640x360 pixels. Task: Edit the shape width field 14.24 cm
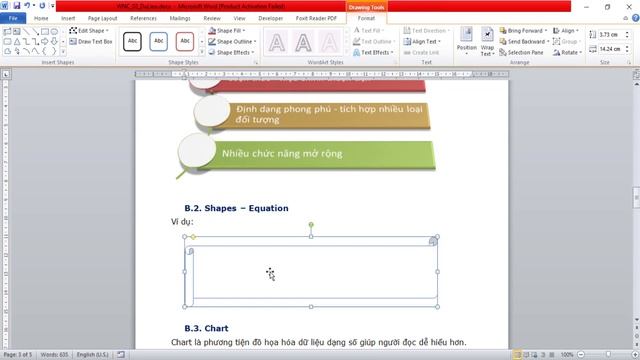tap(611, 49)
